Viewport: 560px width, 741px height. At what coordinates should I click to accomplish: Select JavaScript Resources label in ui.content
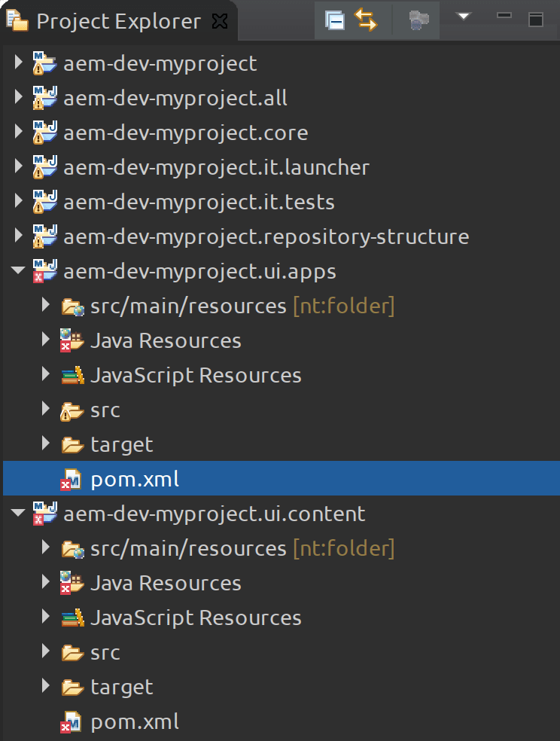click(196, 618)
